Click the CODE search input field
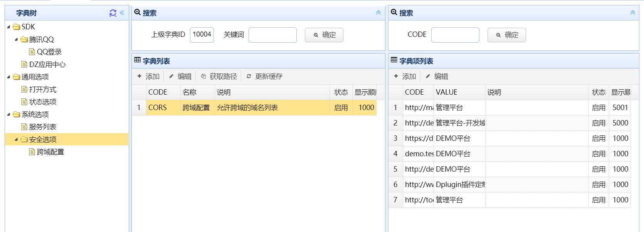Screen dimensions: 644x232 tap(455, 35)
